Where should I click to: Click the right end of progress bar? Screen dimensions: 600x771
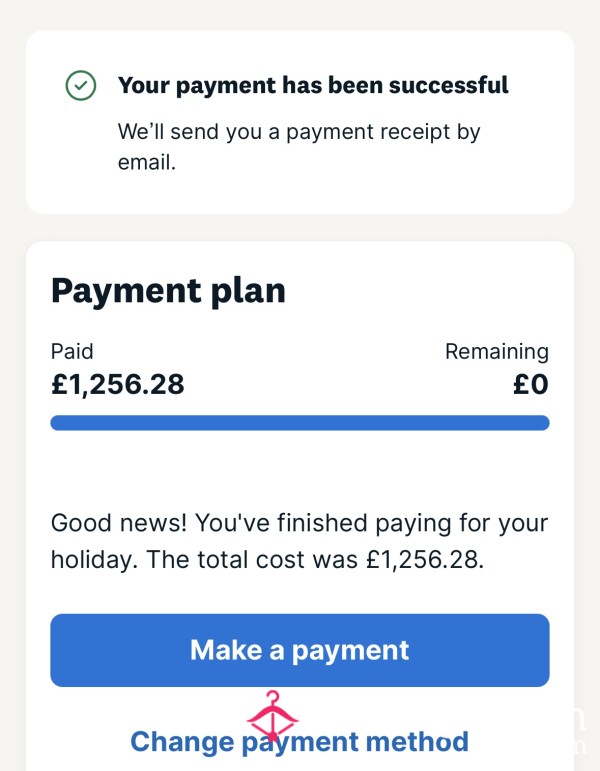(540, 423)
